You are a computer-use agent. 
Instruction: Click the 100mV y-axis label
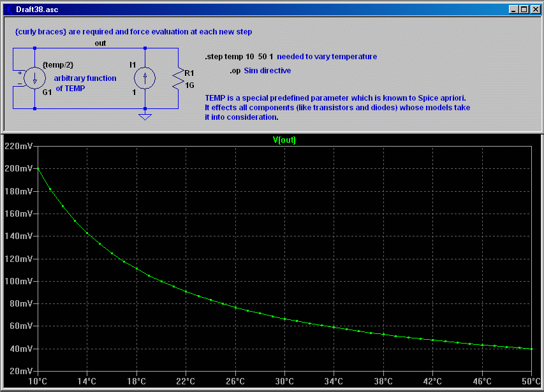(x=18, y=281)
